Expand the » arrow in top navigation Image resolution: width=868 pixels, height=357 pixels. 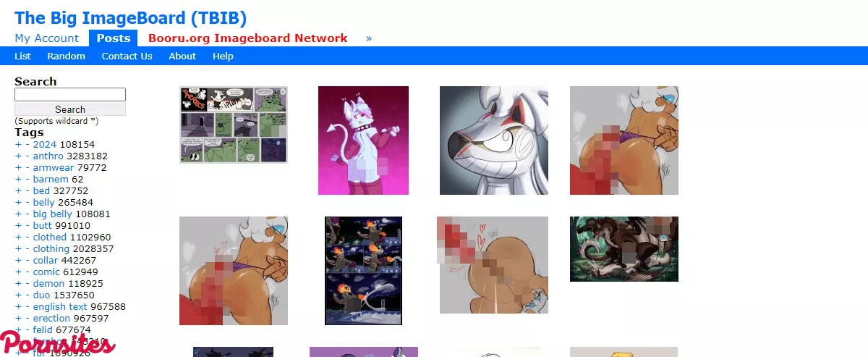click(x=369, y=38)
